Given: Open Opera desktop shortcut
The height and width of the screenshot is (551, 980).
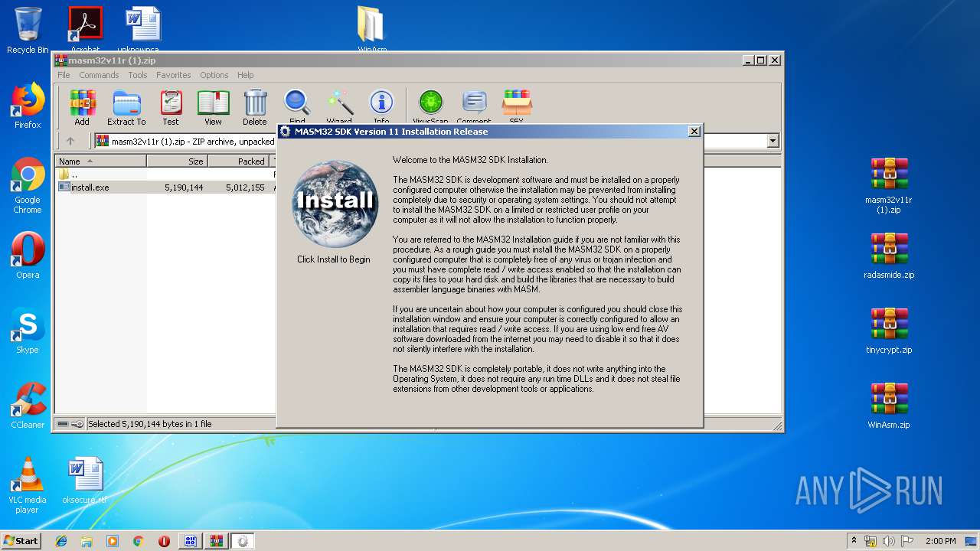Looking at the screenshot, I should (28, 256).
